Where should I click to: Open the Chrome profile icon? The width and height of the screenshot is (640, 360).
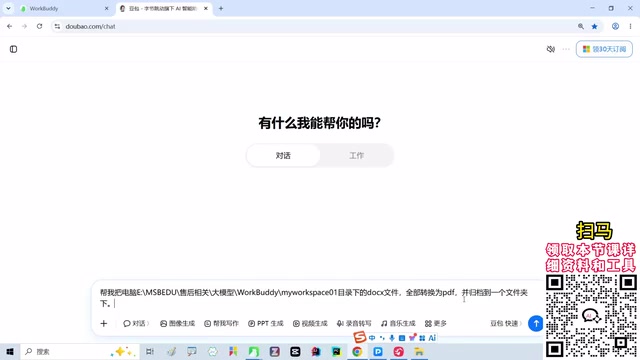tap(615, 26)
